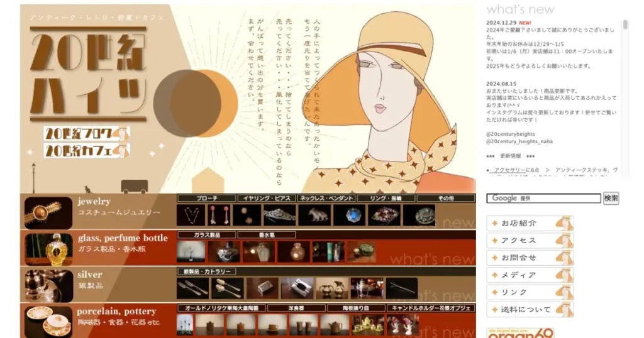The height and width of the screenshot is (338, 644).
Task: Open the green oval brooch thumbnail
Action: (x=419, y=215)
